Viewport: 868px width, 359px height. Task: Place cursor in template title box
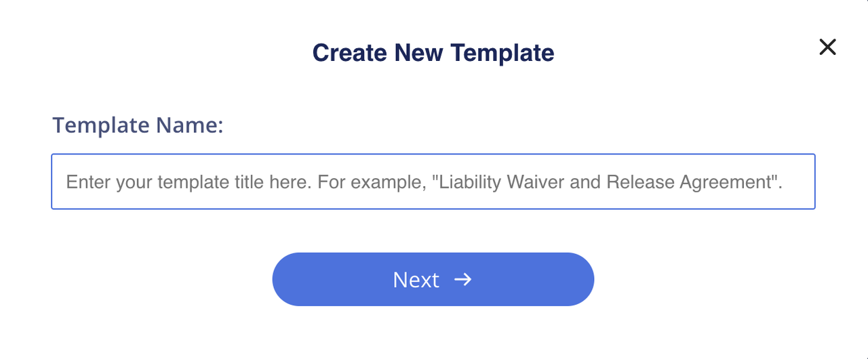click(x=433, y=182)
